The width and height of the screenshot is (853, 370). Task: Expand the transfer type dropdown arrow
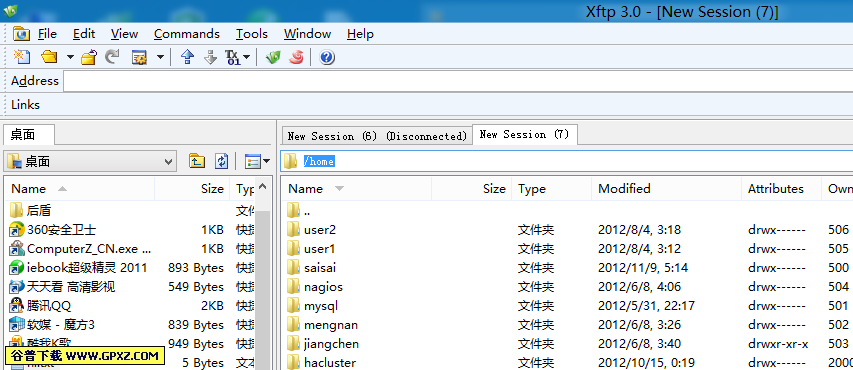[x=246, y=57]
